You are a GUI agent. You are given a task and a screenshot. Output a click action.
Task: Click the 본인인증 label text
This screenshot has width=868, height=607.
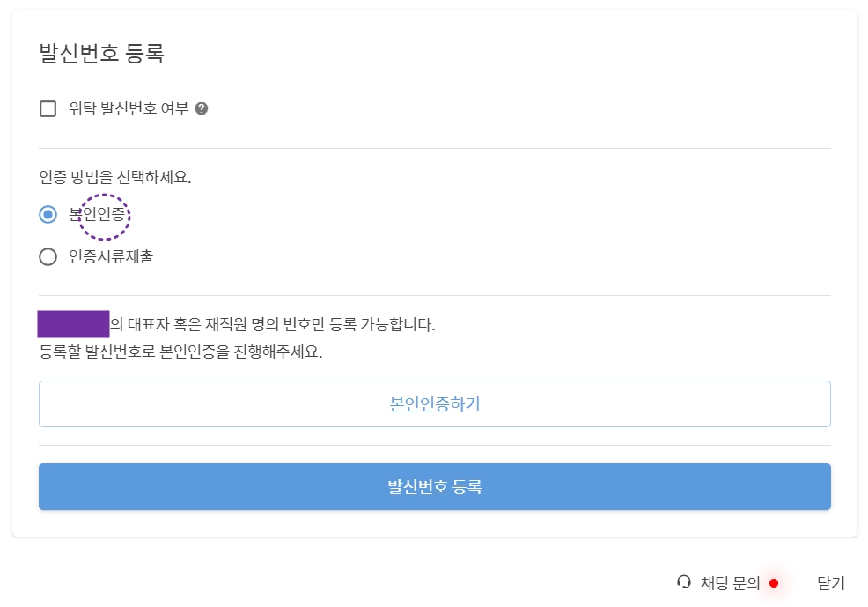point(97,214)
